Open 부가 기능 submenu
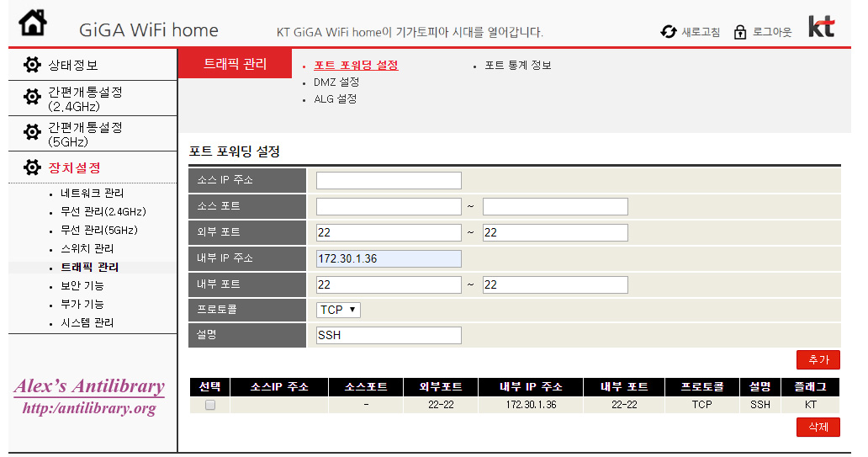 tap(82, 304)
